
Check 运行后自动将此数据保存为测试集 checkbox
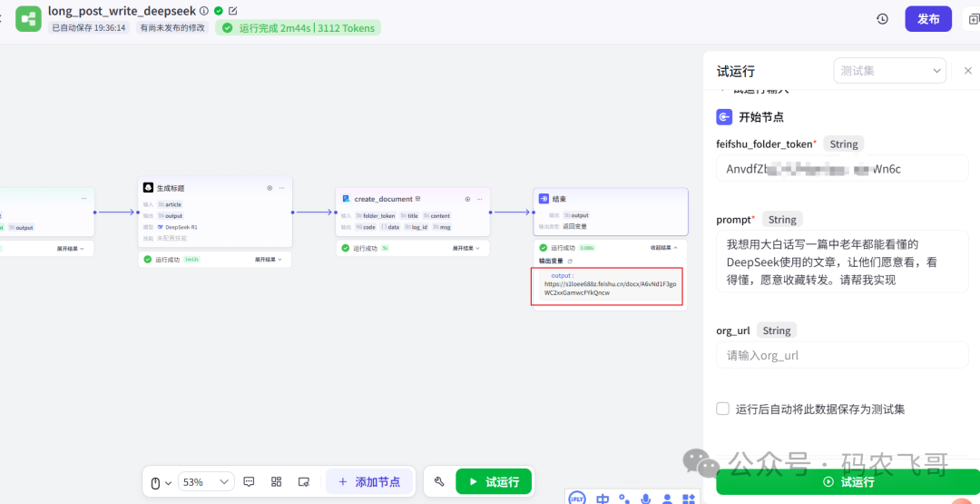722,409
